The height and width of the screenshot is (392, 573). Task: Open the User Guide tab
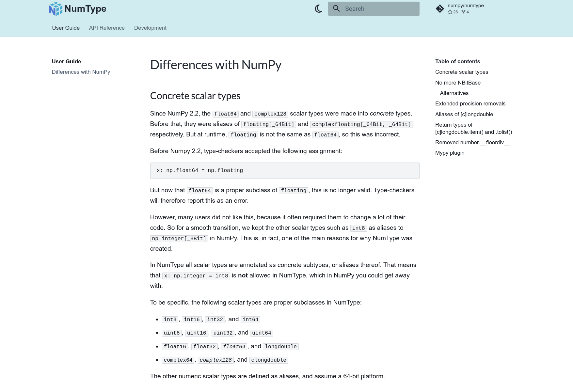[66, 28]
